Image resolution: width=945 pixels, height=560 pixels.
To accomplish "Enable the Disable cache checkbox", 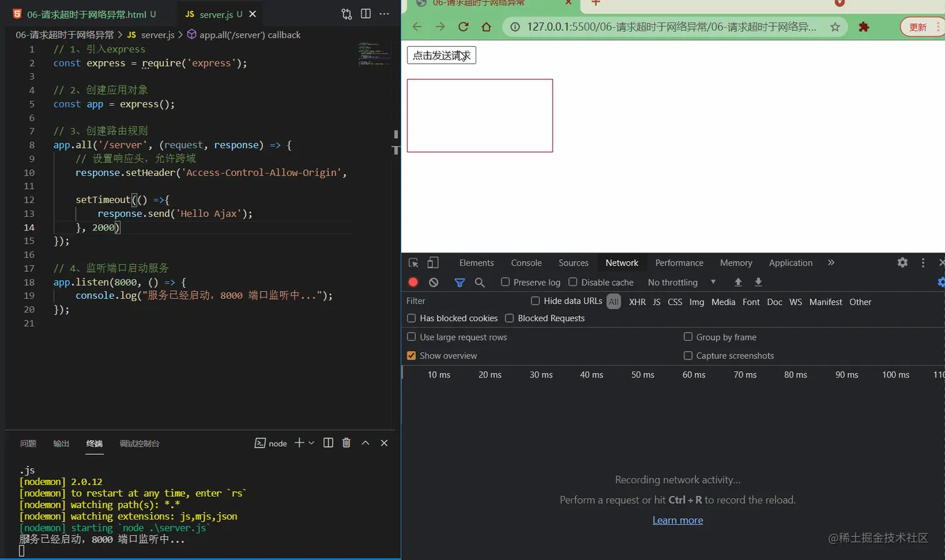I will point(573,282).
